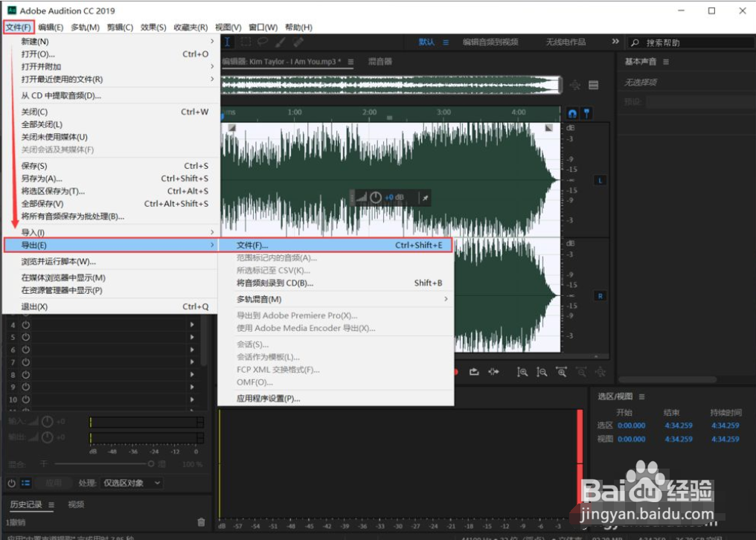The width and height of the screenshot is (756, 540).
Task: Click the HUD volume knob
Action: click(376, 198)
